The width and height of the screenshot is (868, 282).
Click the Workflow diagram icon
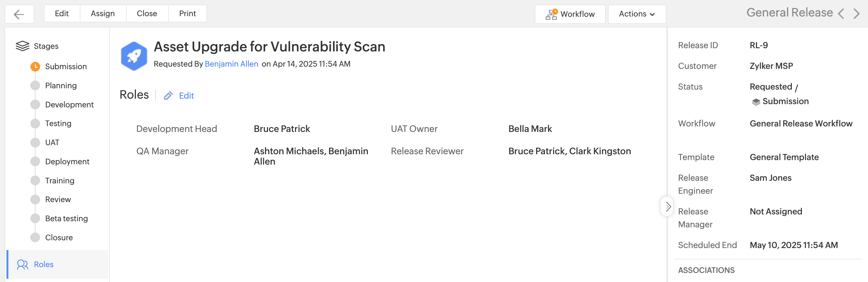click(x=551, y=14)
